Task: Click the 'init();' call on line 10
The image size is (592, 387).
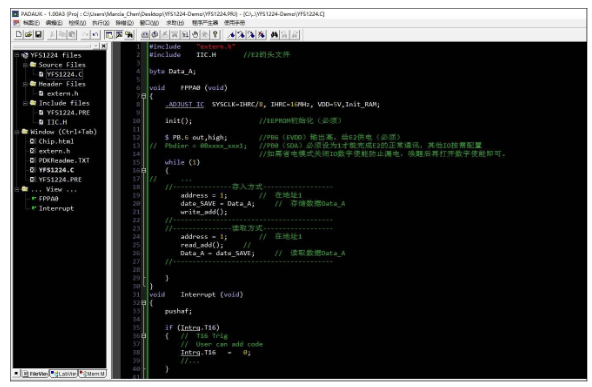Action: coord(178,121)
